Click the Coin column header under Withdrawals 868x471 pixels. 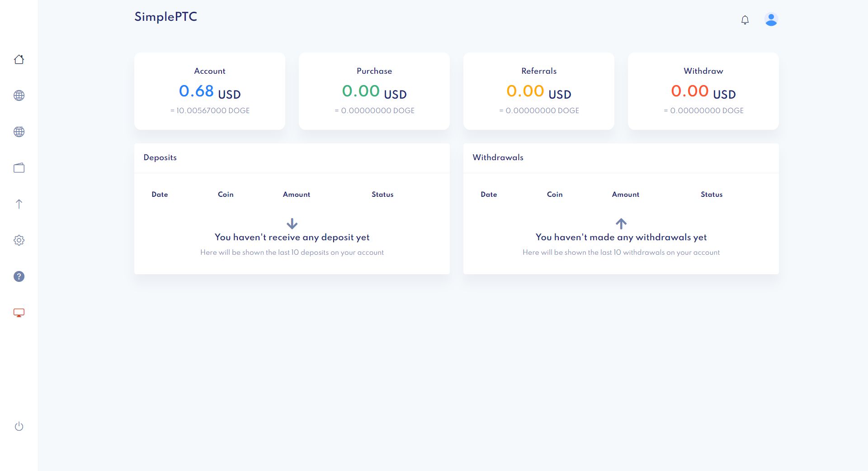555,195
